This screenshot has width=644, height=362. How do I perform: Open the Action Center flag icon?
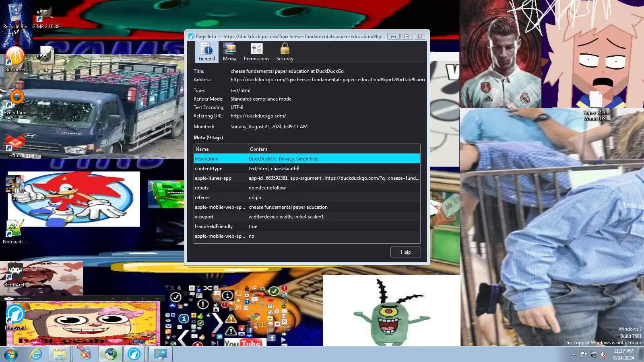pyautogui.click(x=584, y=354)
